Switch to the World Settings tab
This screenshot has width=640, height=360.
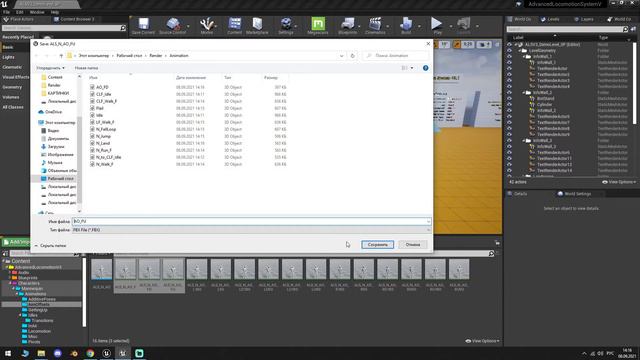(574, 194)
